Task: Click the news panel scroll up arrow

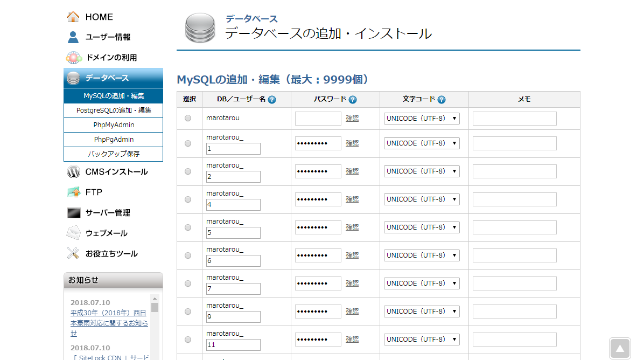Action: [x=155, y=299]
